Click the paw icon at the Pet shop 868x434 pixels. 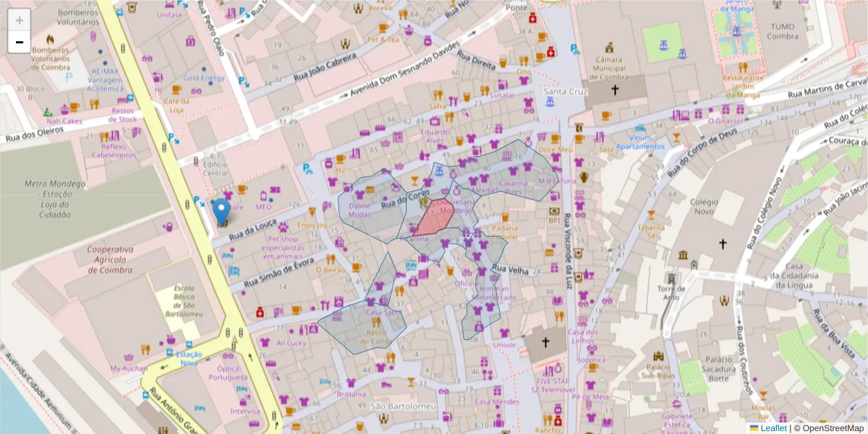pyautogui.click(x=284, y=228)
